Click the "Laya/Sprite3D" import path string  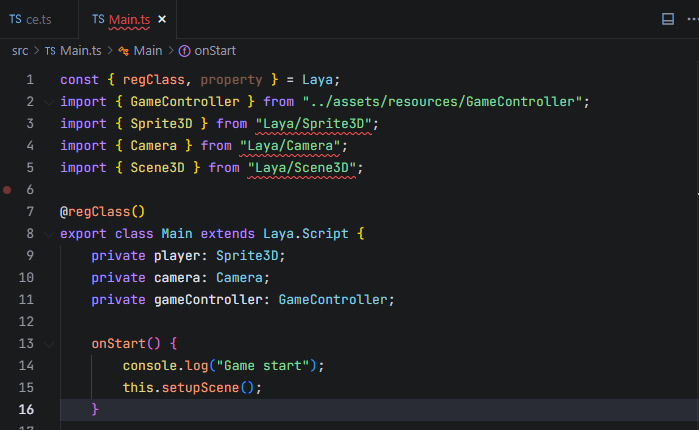click(316, 123)
